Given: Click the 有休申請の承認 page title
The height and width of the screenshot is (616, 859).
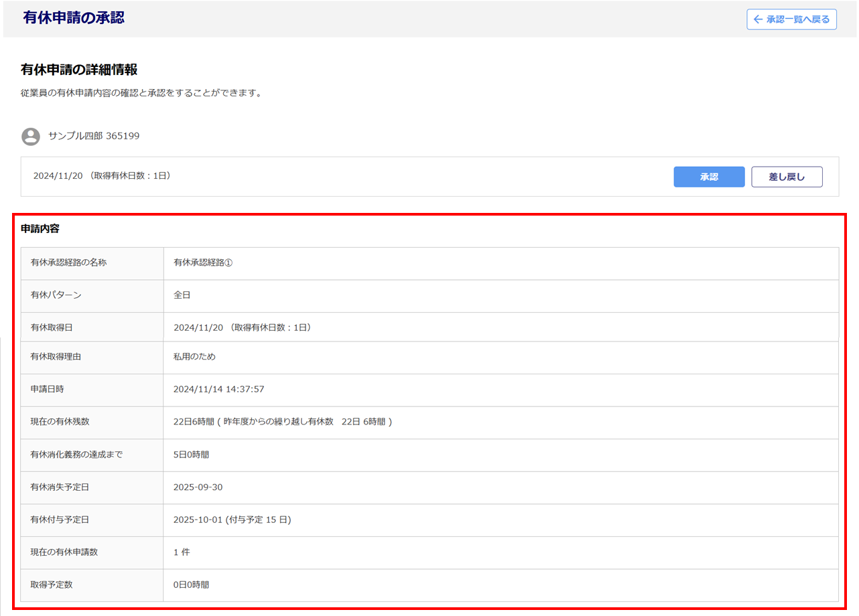Looking at the screenshot, I should pyautogui.click(x=74, y=18).
